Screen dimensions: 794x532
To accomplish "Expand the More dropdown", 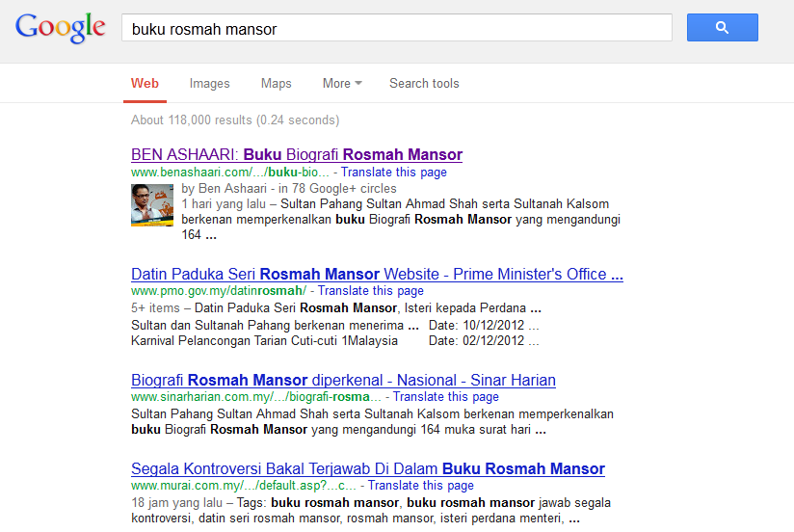I will [342, 84].
